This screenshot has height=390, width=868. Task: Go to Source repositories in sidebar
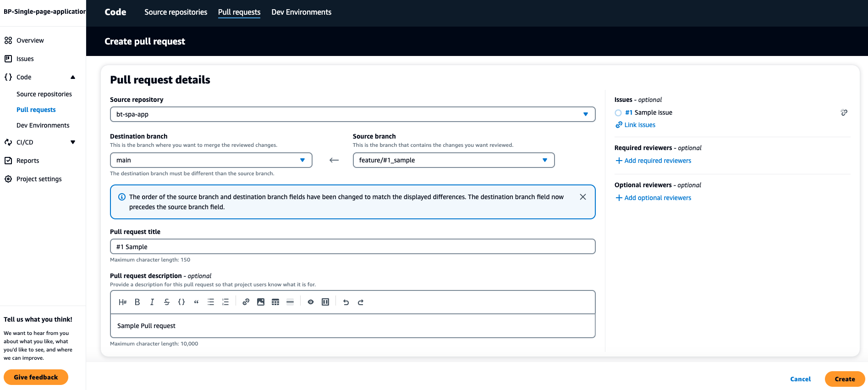click(x=44, y=94)
